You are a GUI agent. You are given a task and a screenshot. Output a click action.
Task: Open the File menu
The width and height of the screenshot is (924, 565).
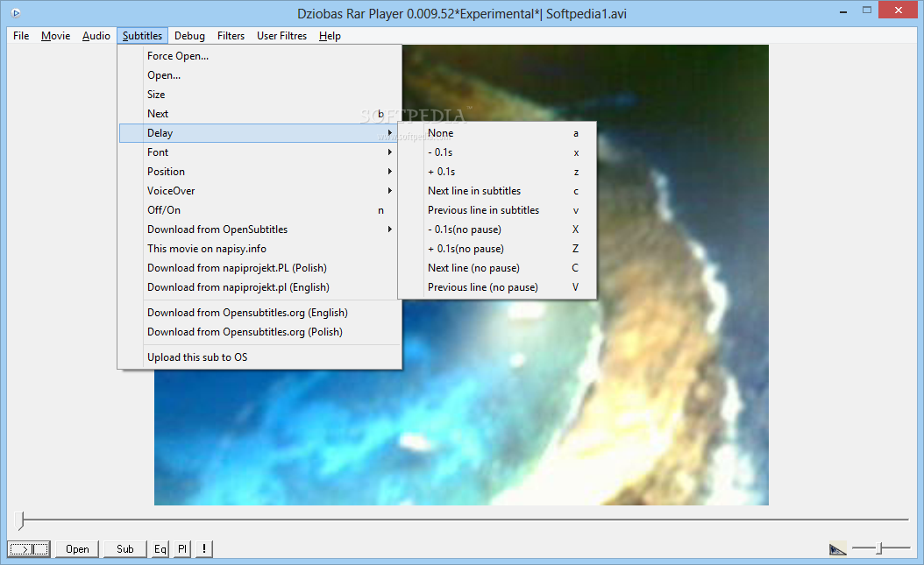[x=21, y=36]
